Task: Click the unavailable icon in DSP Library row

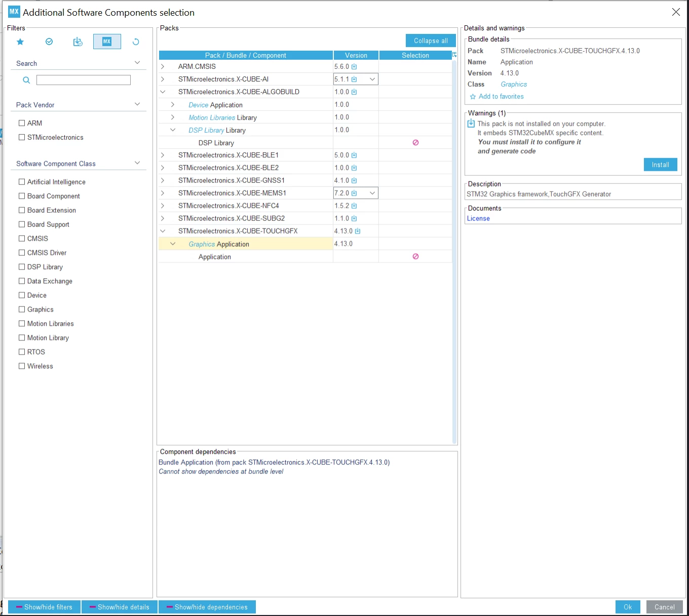Action: [x=415, y=143]
